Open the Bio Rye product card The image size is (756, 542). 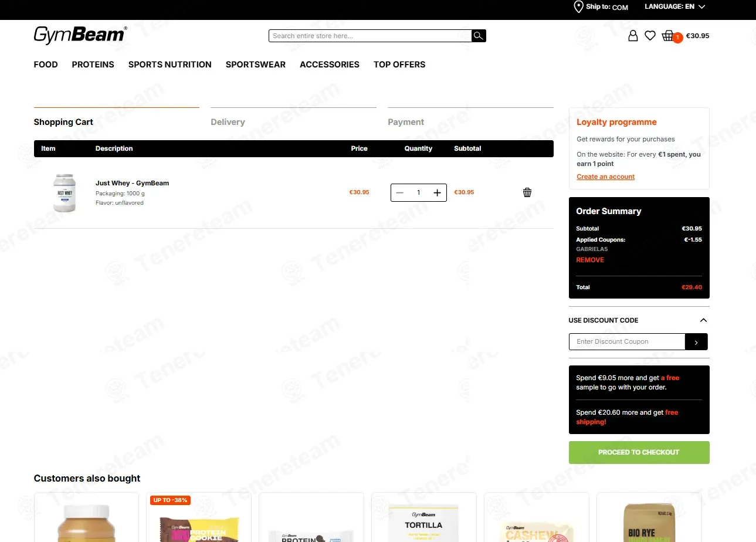[x=649, y=517]
